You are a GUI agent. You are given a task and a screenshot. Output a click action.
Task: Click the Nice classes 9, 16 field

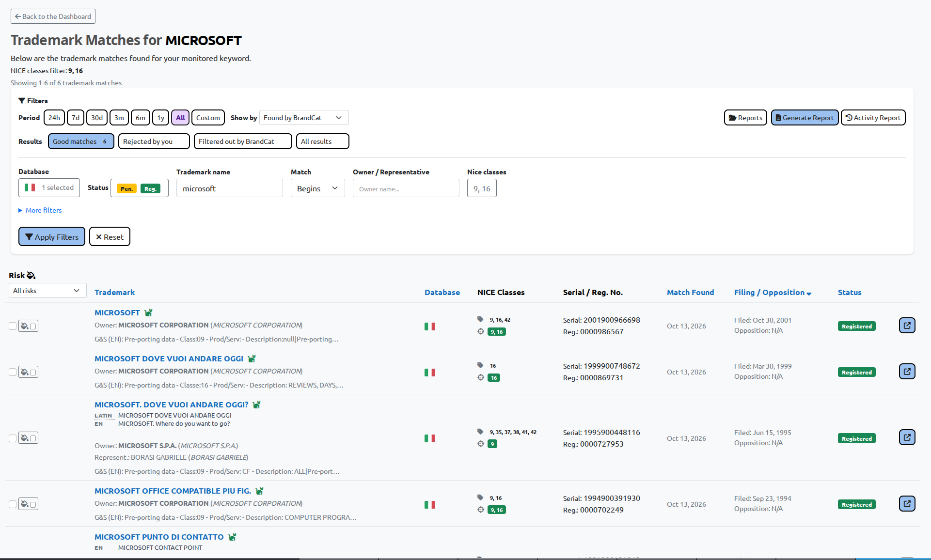(x=482, y=188)
